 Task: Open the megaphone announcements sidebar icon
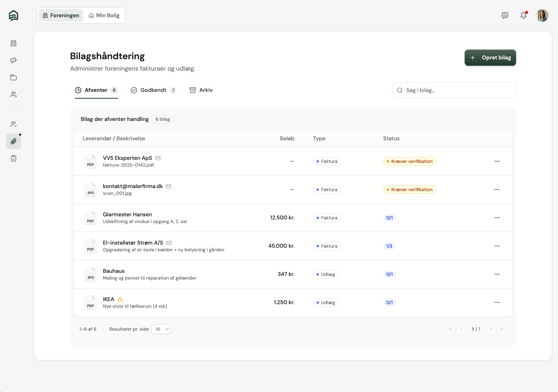pos(14,60)
